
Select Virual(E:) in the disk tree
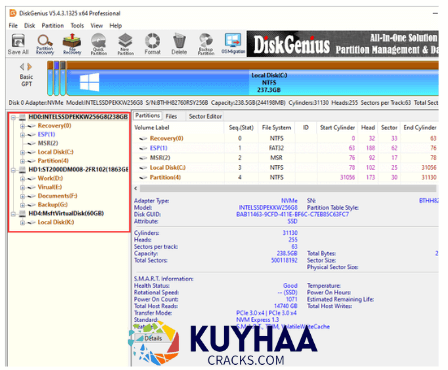pos(50,187)
